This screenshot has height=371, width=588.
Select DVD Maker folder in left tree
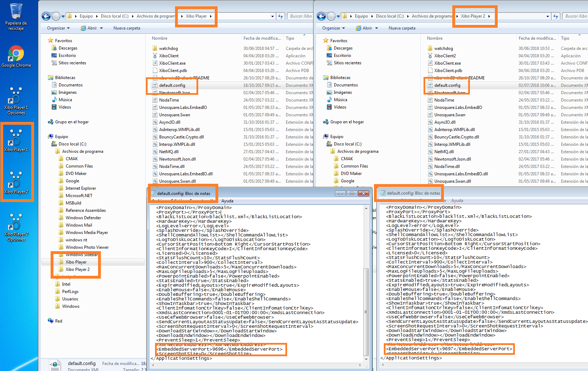[x=76, y=174]
